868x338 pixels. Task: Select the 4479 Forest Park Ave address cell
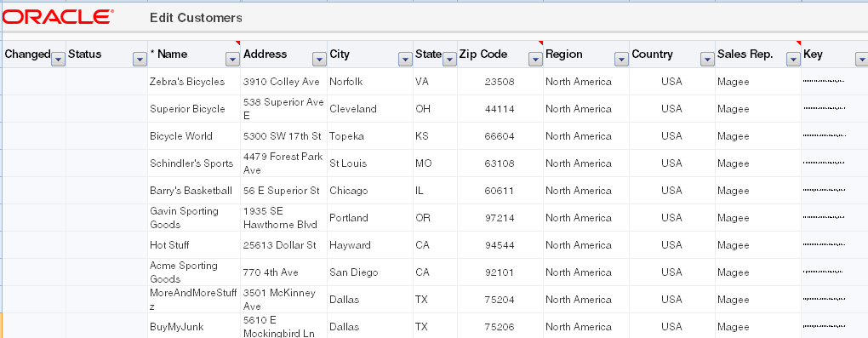[x=283, y=163]
